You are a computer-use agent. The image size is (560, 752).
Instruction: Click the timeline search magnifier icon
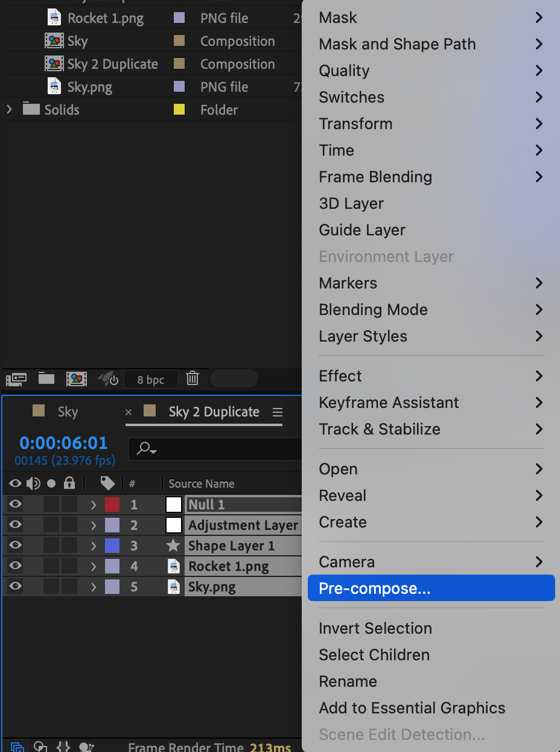coord(145,449)
